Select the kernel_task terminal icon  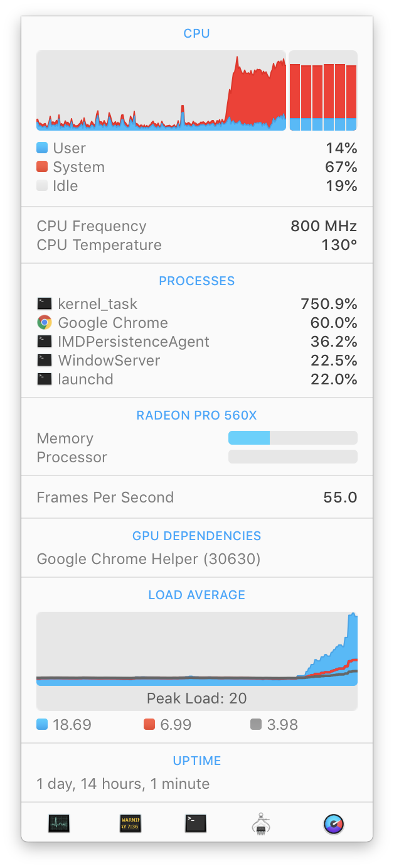click(x=44, y=304)
